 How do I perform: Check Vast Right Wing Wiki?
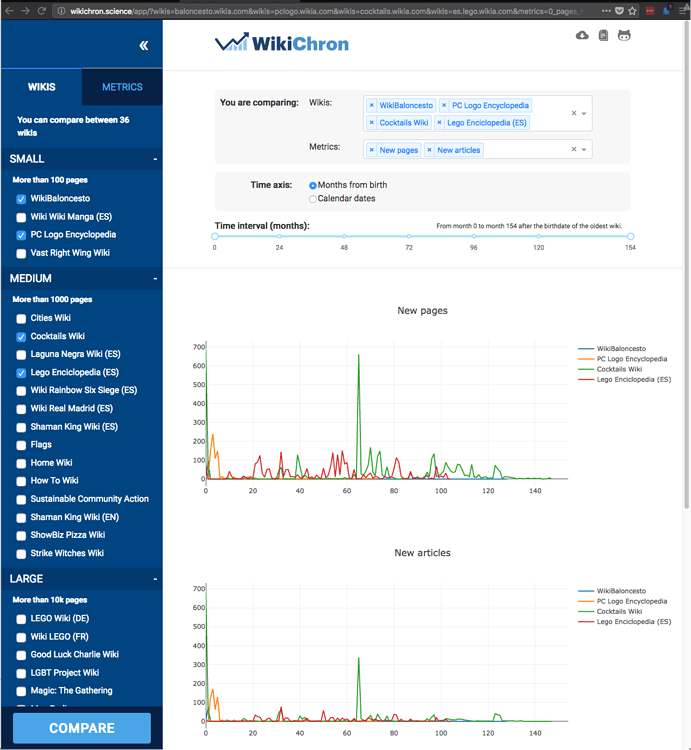(21, 254)
